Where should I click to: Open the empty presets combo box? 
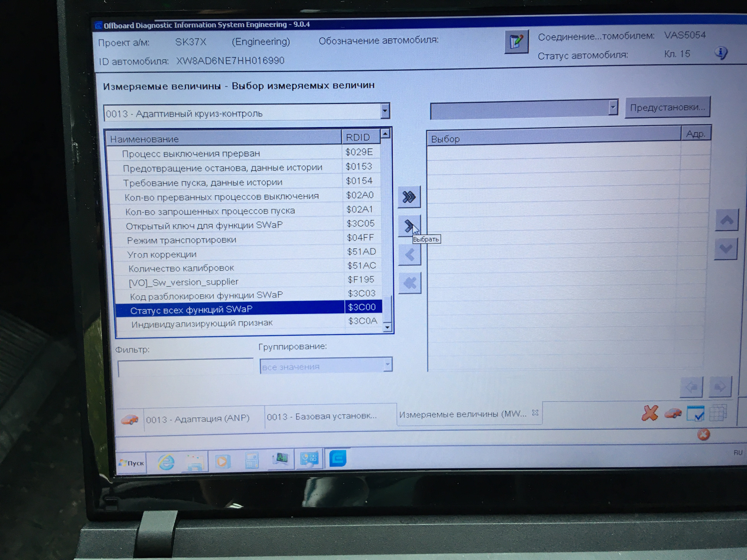[612, 107]
